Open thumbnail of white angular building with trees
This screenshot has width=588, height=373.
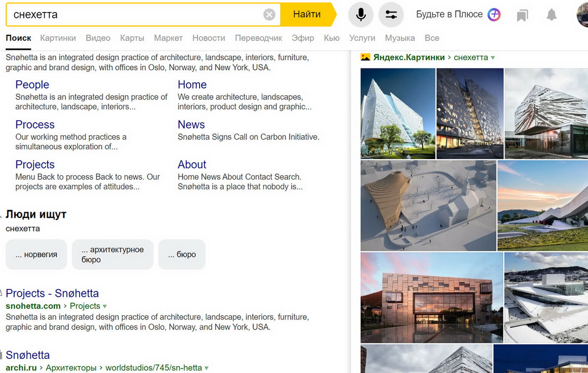(398, 114)
